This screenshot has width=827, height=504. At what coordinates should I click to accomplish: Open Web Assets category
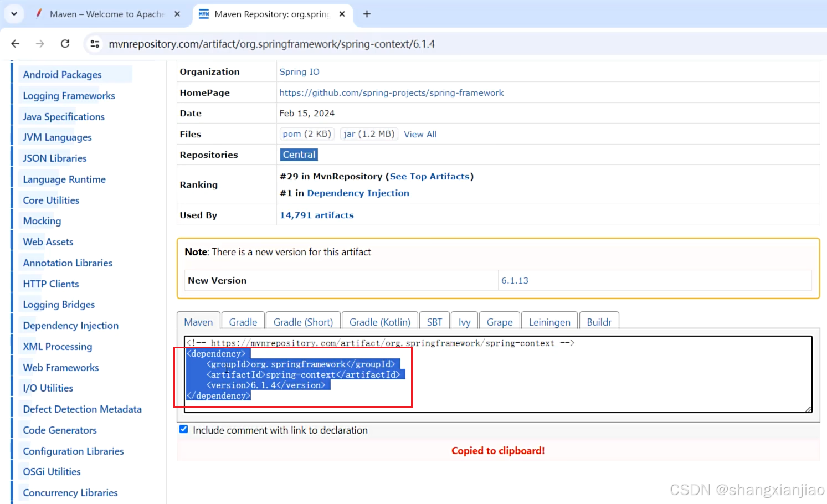(x=48, y=242)
